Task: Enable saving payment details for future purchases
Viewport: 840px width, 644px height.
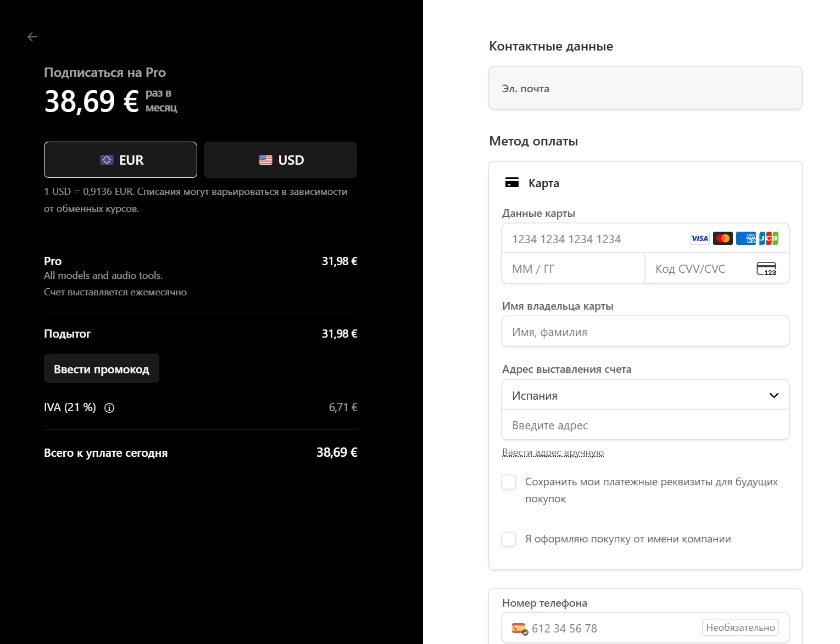Action: (509, 482)
